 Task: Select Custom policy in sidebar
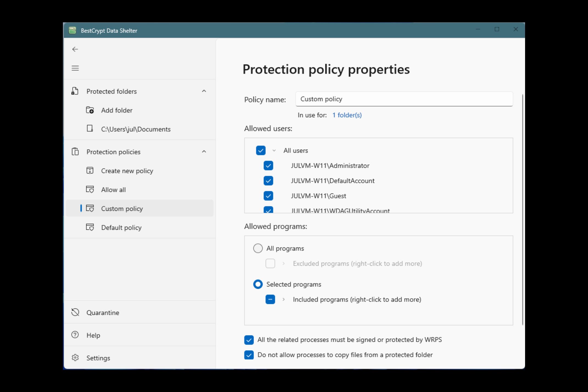pos(140,208)
